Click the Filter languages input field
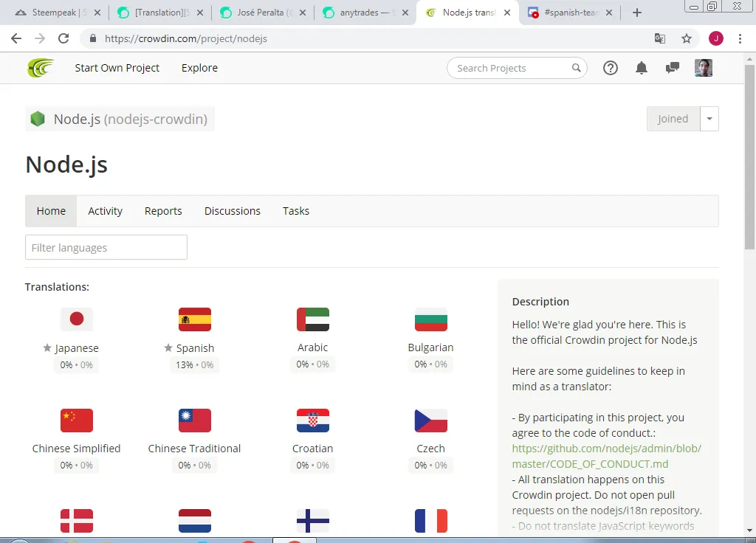Viewport: 756px width, 543px height. (106, 247)
